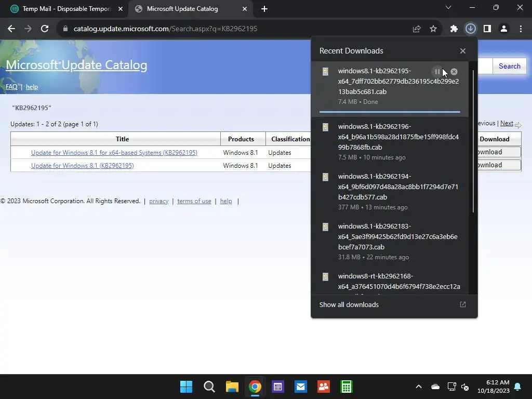Open the Windows Start menu

[x=186, y=387]
